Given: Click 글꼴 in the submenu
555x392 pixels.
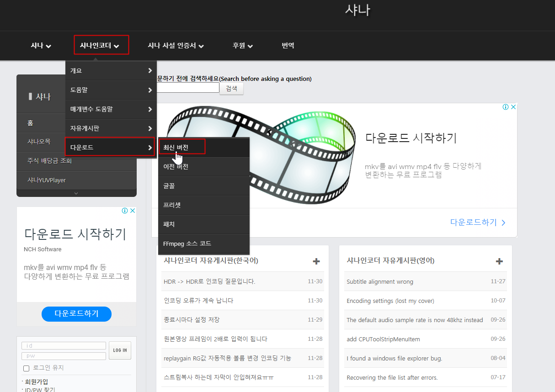Looking at the screenshot, I should (204, 186).
